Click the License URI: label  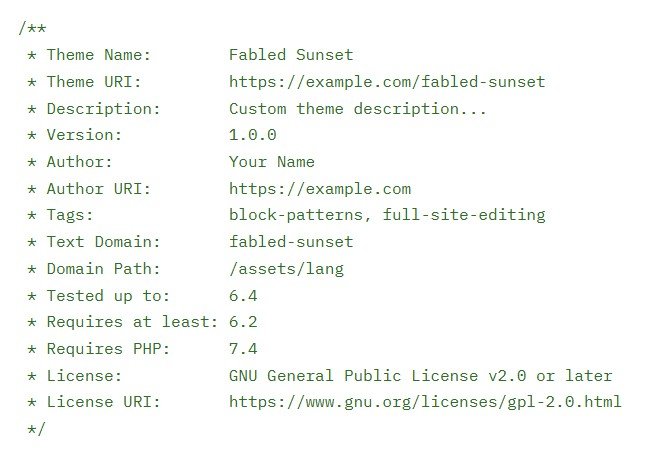point(103,402)
